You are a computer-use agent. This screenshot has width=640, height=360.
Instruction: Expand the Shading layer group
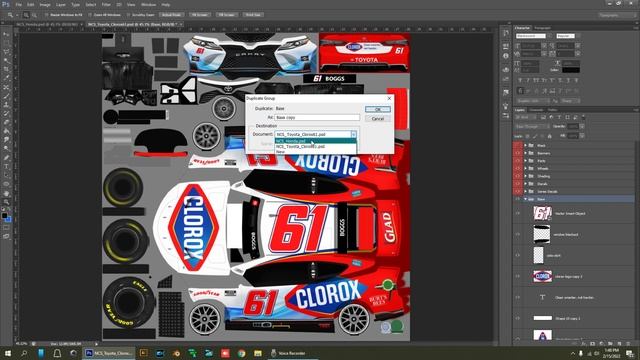tap(526, 176)
